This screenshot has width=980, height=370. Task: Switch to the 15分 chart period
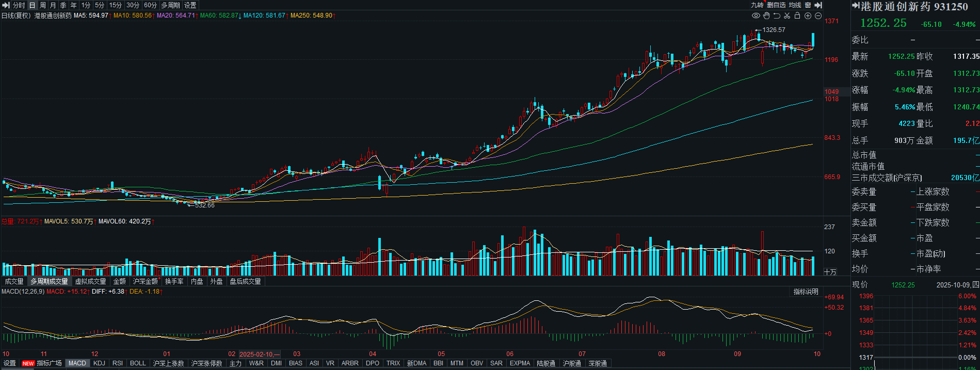tap(116, 5)
